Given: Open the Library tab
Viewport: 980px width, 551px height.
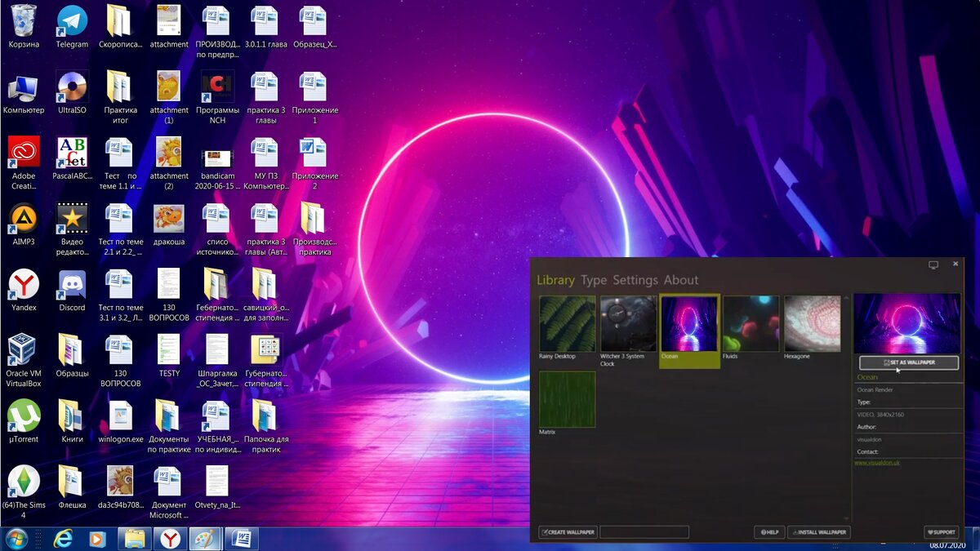Looking at the screenshot, I should [555, 280].
